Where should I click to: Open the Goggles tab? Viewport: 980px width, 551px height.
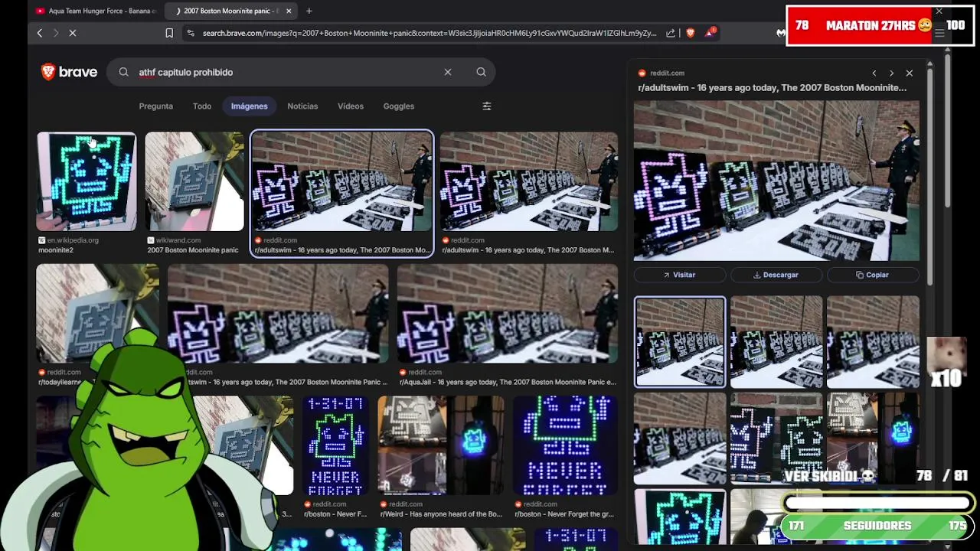pos(398,106)
